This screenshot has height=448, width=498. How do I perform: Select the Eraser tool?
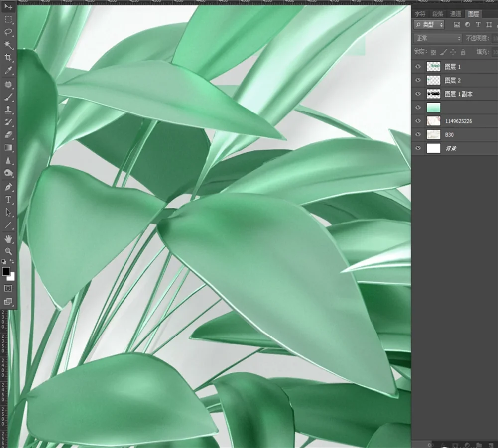8,135
